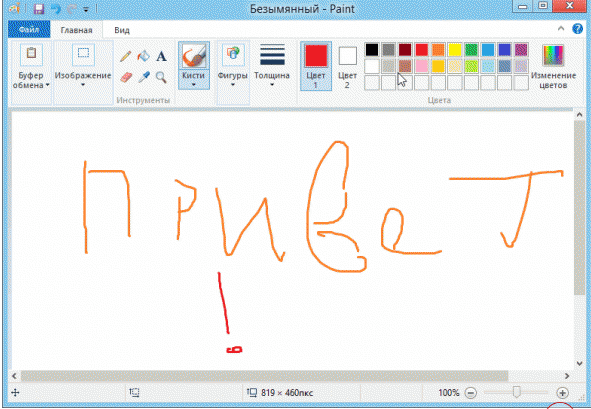Viewport: 591px width, 409px height.
Task: Expand the Фигуры shapes dropdown
Action: click(x=233, y=66)
